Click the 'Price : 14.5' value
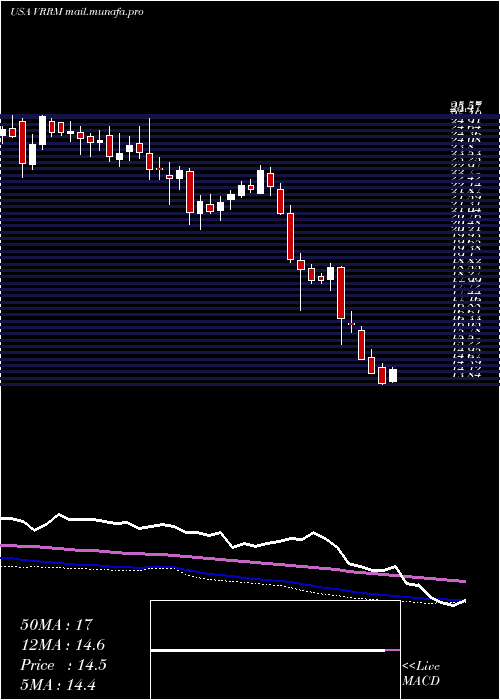This screenshot has width=500, height=700. [63, 665]
